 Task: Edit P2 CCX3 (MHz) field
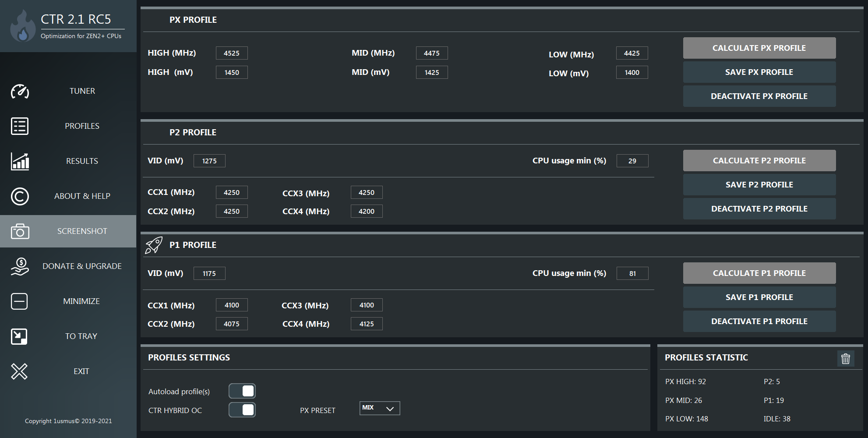click(367, 192)
